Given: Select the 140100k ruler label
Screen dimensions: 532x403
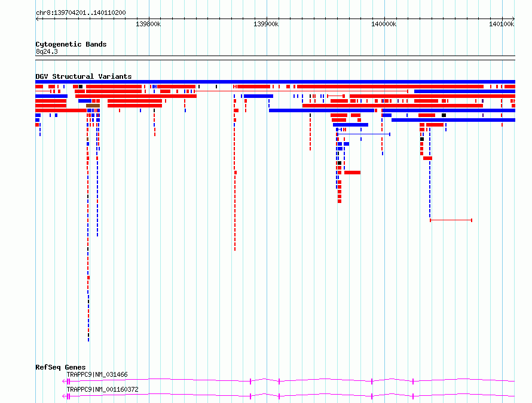Looking at the screenshot, I should click(502, 24).
